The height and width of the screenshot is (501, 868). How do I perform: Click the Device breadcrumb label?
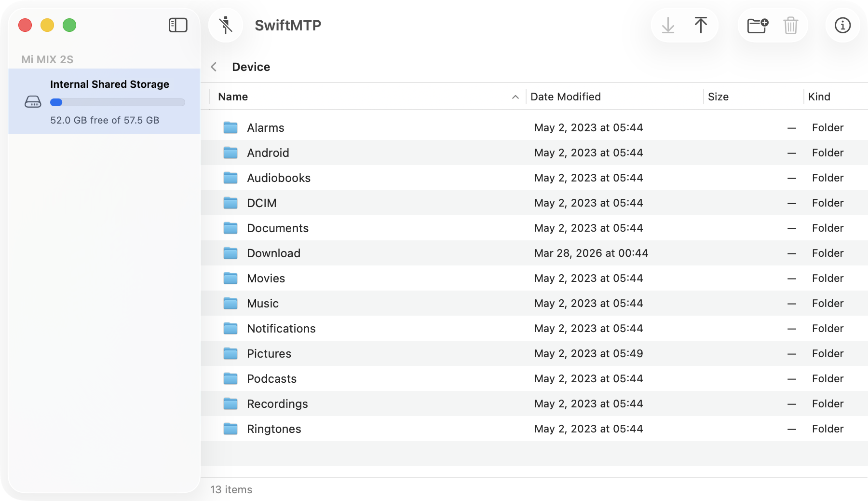pyautogui.click(x=251, y=67)
